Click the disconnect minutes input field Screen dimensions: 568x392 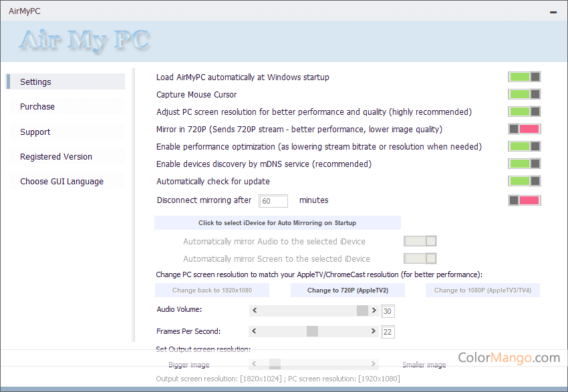273,201
